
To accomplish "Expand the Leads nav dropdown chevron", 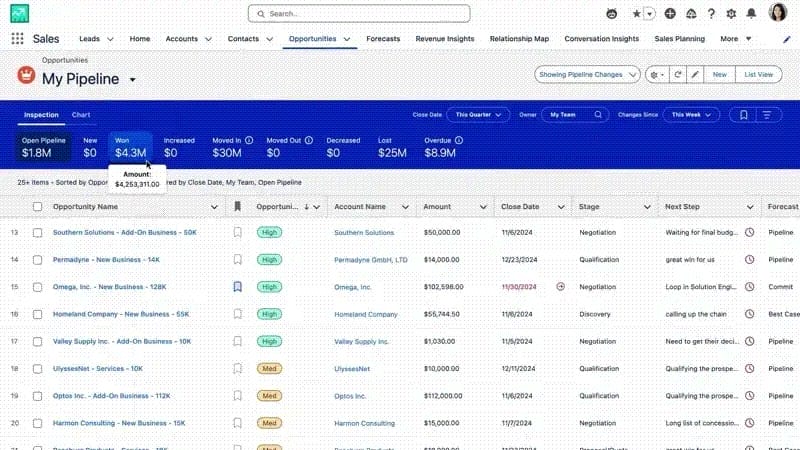I will 110,39.
